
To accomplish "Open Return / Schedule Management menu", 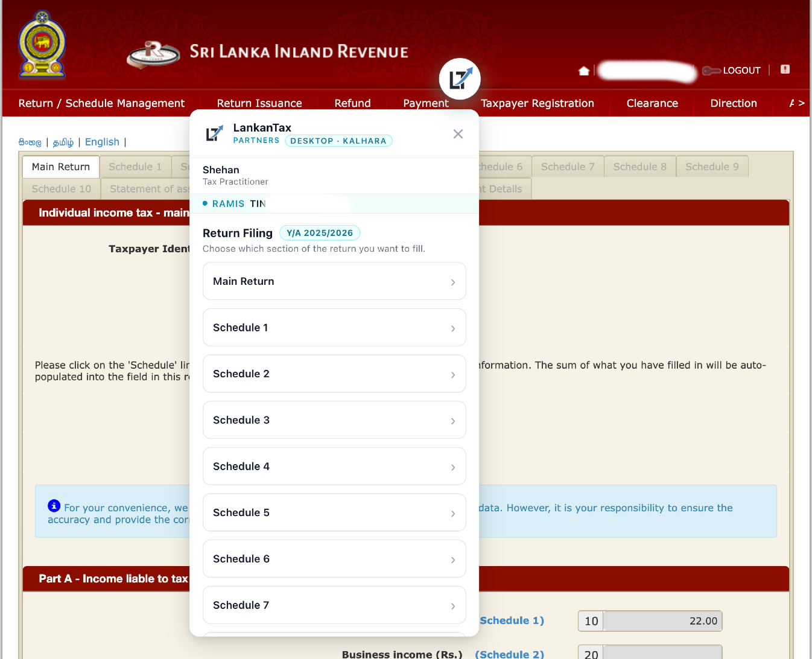I will (101, 103).
